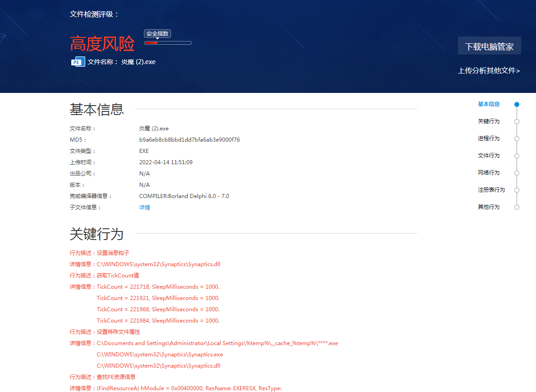
Task: Jump to 网络行为 section in sidebar
Action: [x=489, y=173]
